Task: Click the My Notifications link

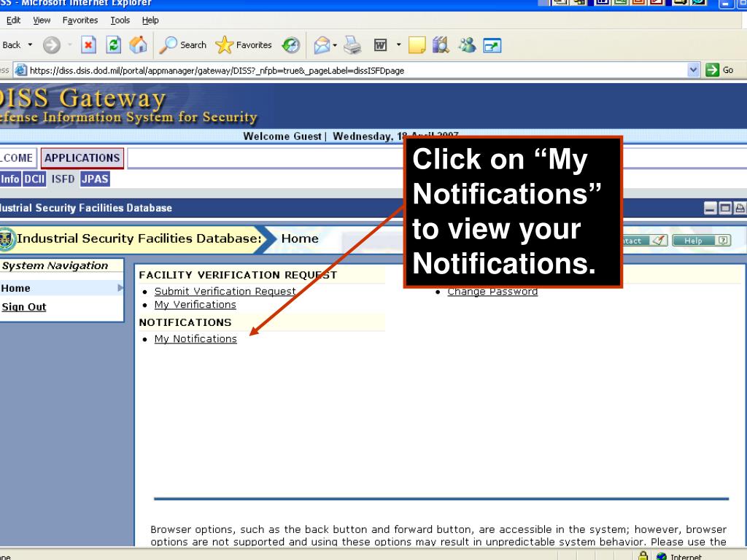Action: (x=196, y=338)
